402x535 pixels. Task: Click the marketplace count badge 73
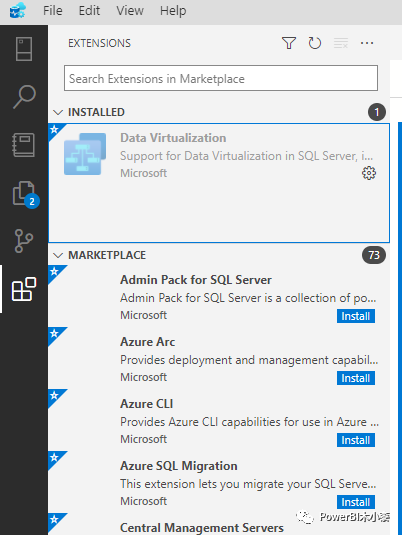coord(374,255)
